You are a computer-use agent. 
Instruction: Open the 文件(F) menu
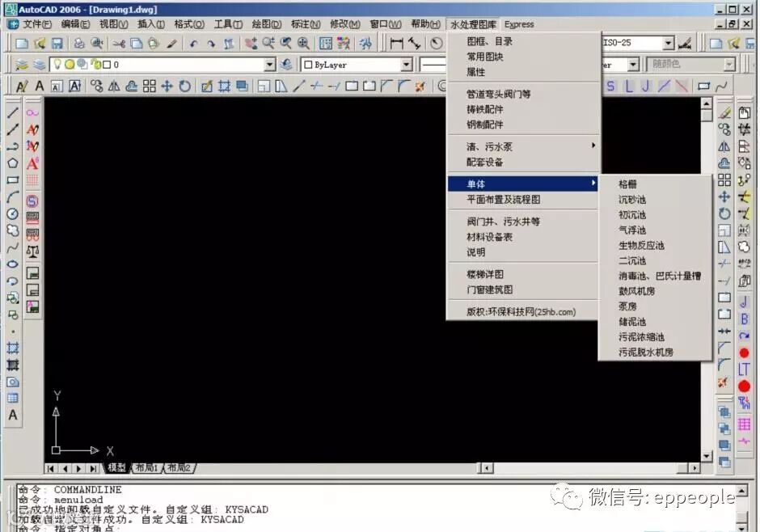[36, 23]
